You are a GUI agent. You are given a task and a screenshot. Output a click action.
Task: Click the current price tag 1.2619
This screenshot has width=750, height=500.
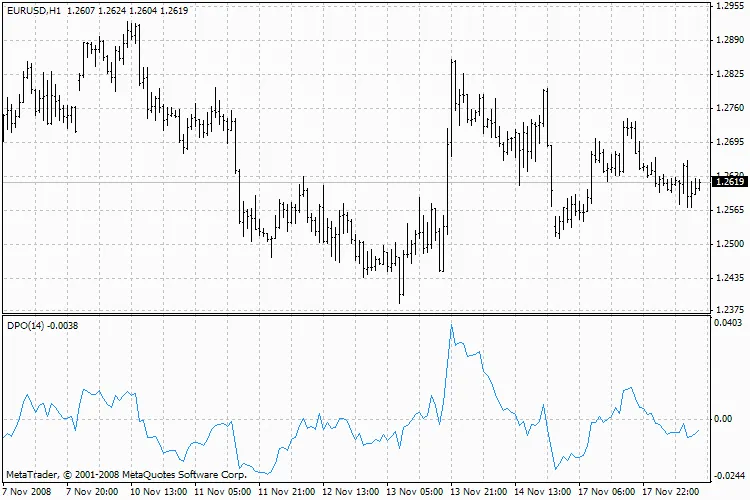729,182
